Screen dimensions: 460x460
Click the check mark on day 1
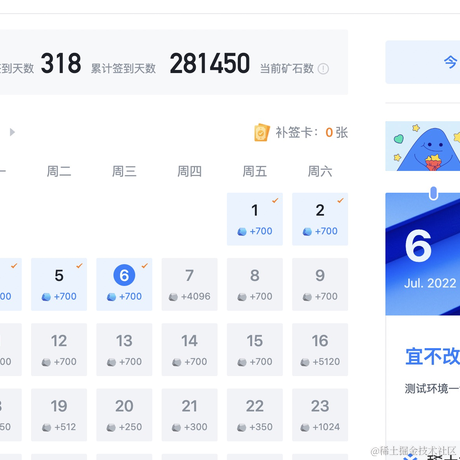(275, 200)
